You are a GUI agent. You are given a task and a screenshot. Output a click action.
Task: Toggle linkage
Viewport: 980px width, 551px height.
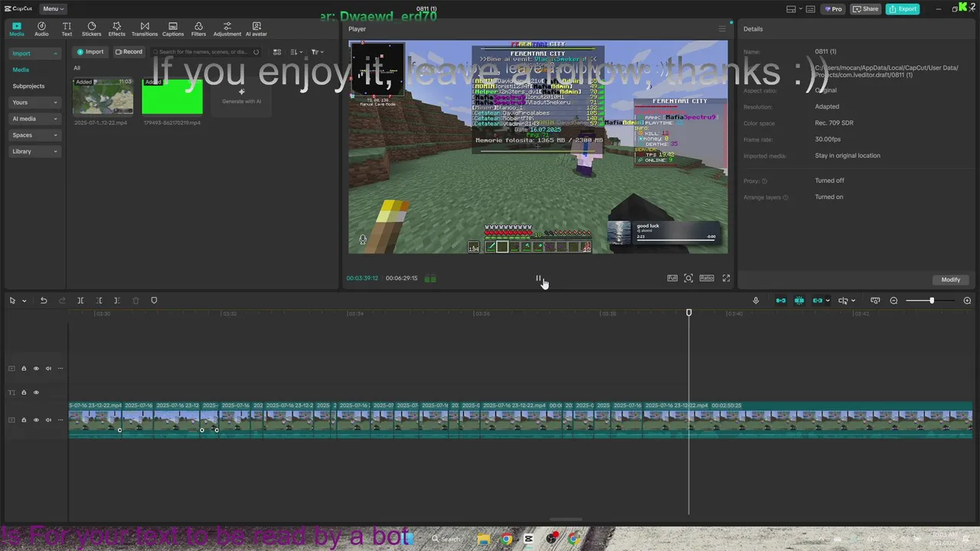[817, 301]
